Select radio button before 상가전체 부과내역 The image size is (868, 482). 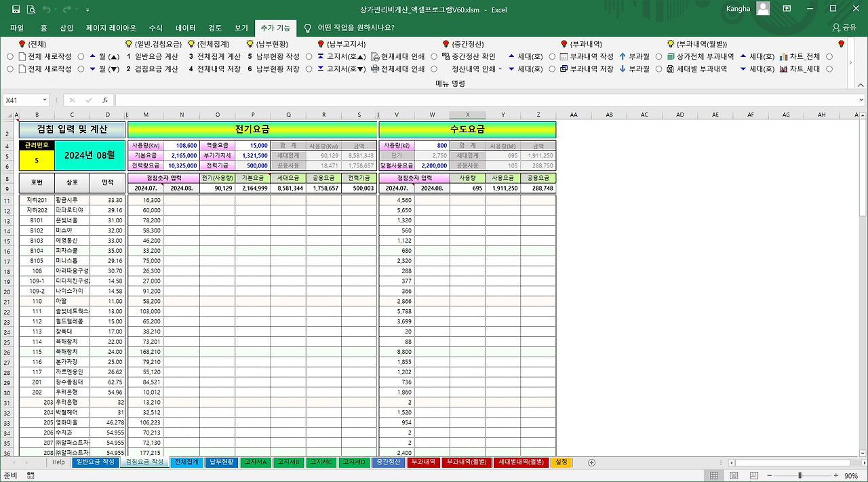[658, 56]
